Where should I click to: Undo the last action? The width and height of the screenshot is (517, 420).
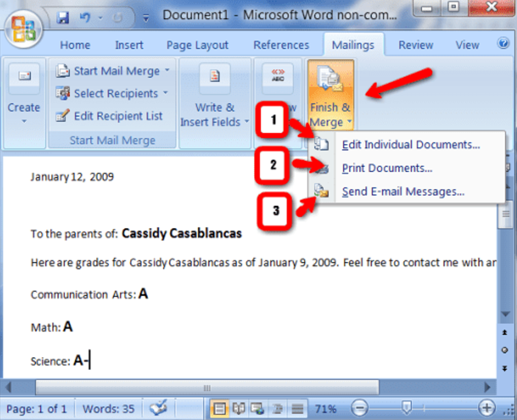pyautogui.click(x=85, y=17)
